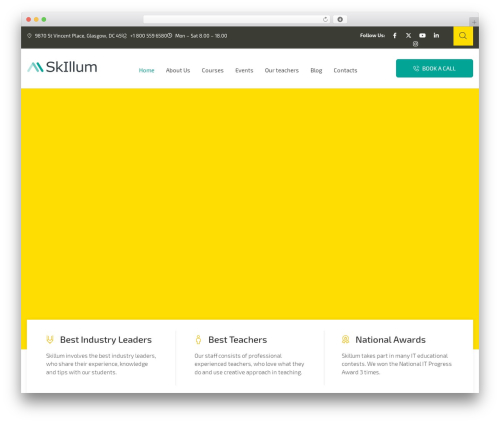The width and height of the screenshot is (500, 423).
Task: Open the YouTube social icon
Action: [x=422, y=35]
